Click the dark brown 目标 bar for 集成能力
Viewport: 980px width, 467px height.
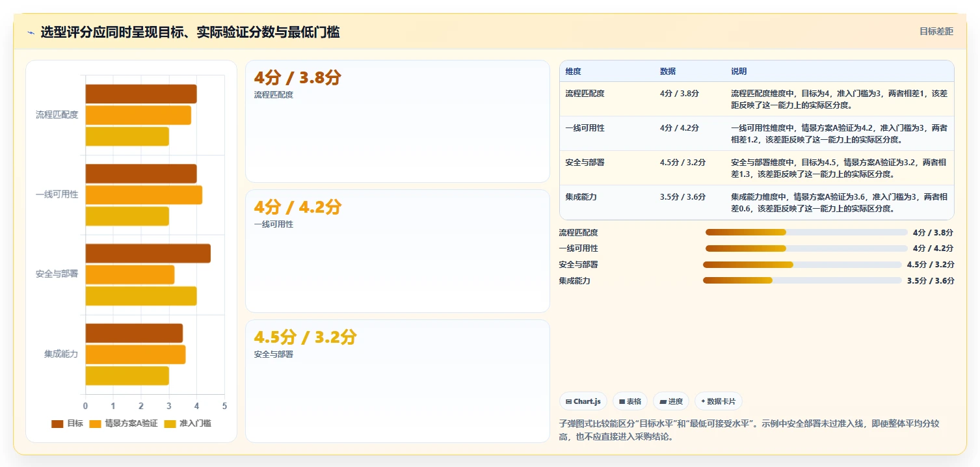(134, 333)
